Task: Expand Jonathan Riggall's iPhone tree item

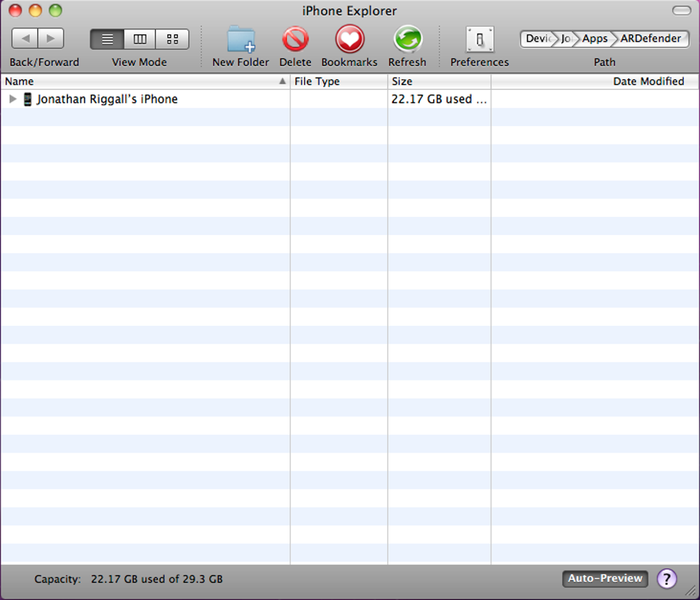Action: pos(12,99)
